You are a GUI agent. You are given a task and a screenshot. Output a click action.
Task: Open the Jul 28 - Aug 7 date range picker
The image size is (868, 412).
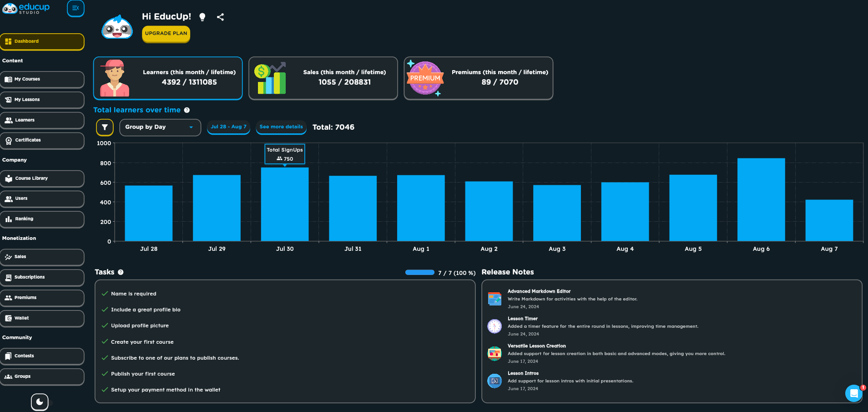[x=228, y=127]
